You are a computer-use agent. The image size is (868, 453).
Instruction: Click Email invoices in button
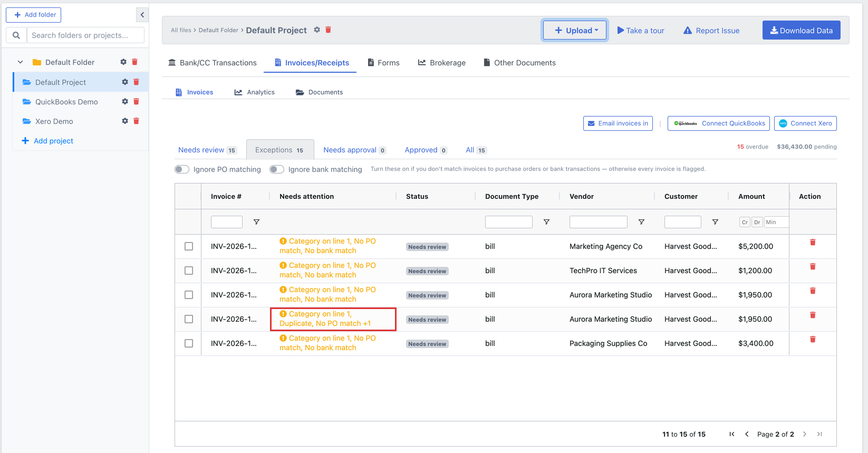click(618, 123)
